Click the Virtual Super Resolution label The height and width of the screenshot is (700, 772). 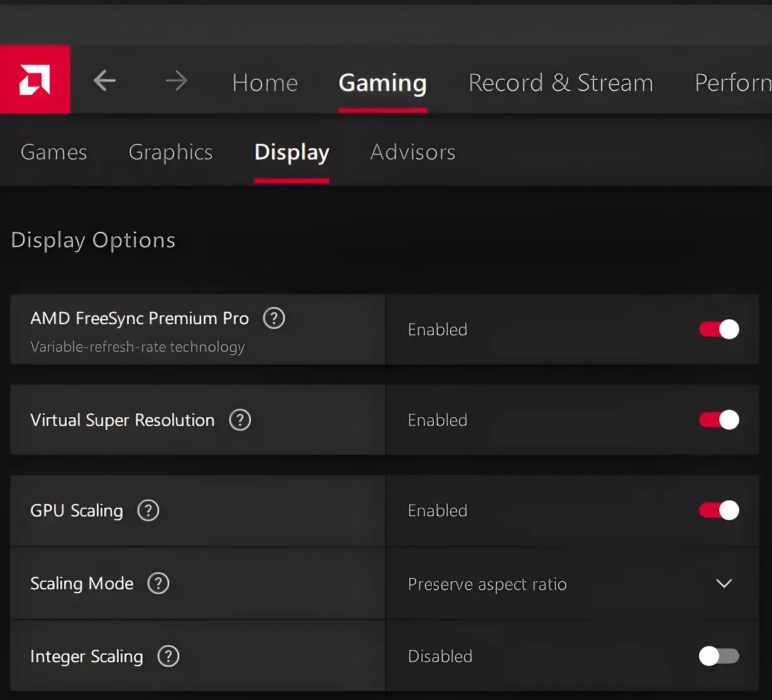tap(123, 420)
